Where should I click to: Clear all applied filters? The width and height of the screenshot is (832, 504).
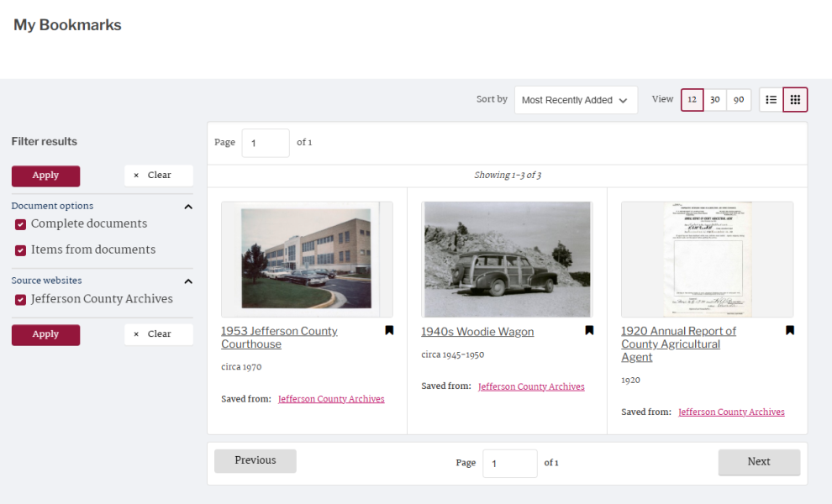click(158, 175)
